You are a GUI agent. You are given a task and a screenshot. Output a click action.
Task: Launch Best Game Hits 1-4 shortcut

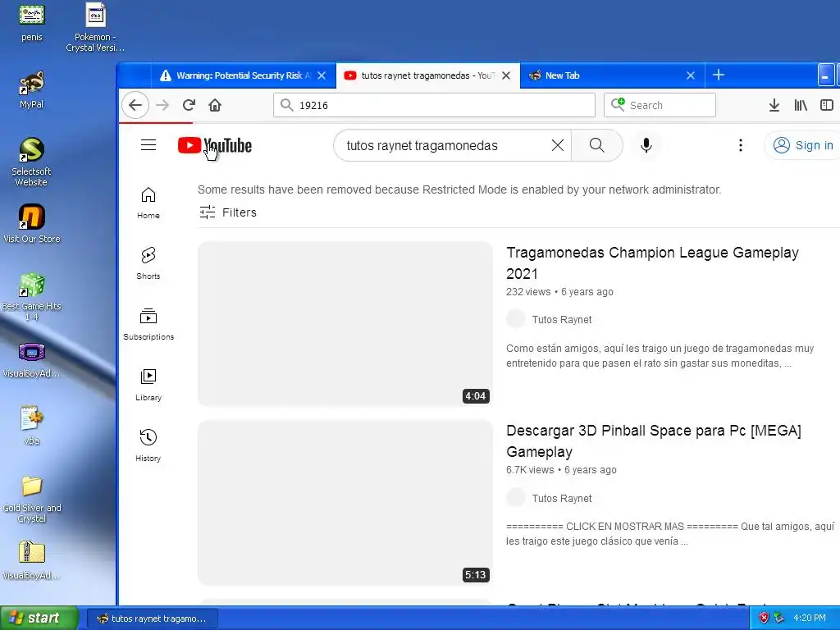click(32, 297)
